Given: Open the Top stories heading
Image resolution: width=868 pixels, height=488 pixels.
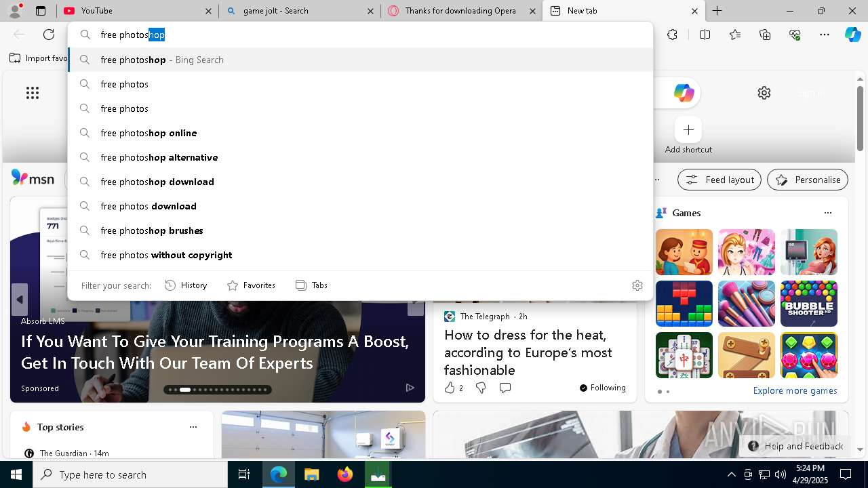Looking at the screenshot, I should [60, 427].
